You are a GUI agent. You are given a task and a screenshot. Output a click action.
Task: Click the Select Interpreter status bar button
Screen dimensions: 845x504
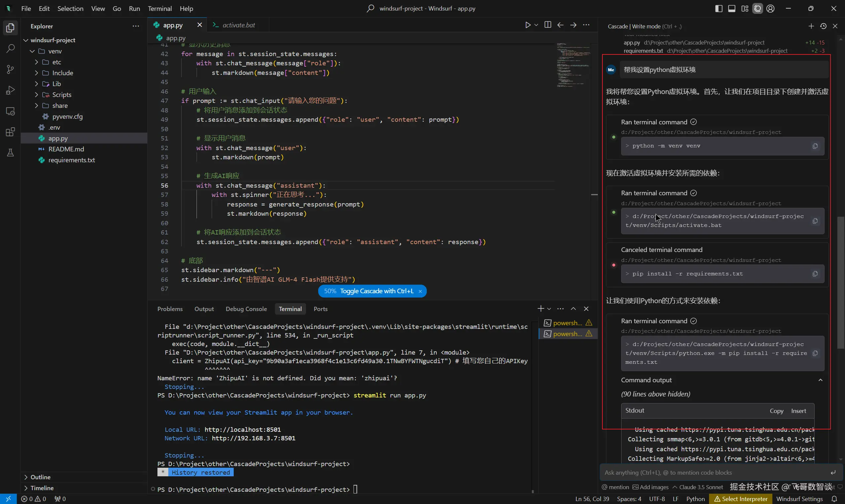[741, 499]
